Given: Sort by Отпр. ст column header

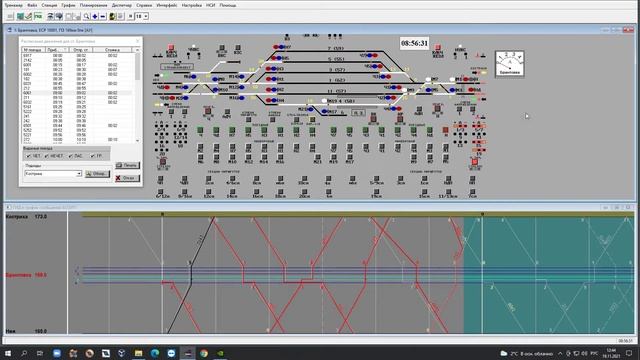Looking at the screenshot, I should [81, 50].
